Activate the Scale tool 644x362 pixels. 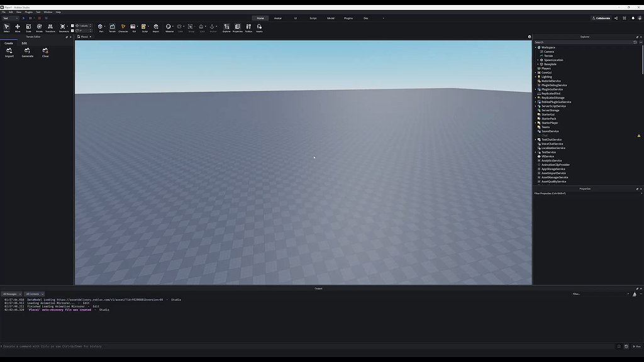coord(28,28)
